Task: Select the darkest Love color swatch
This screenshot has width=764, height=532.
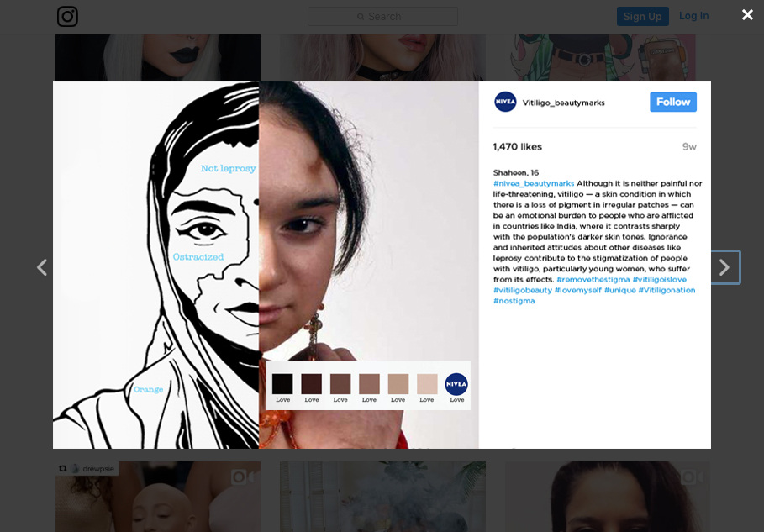Action: point(282,382)
